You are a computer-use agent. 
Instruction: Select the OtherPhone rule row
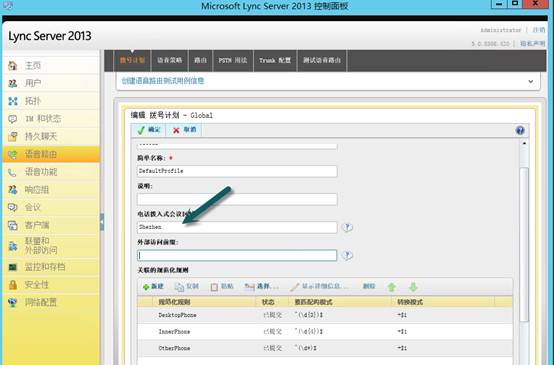tap(325, 348)
